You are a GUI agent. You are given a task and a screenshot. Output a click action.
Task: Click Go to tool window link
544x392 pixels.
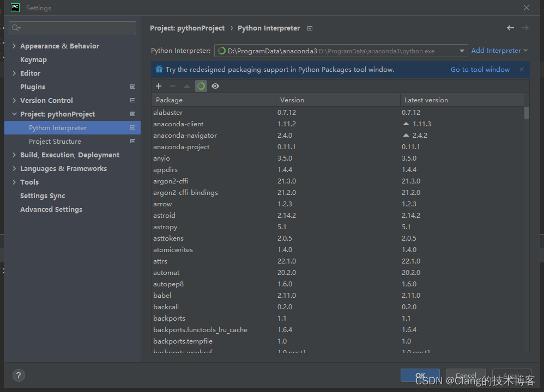(x=480, y=70)
